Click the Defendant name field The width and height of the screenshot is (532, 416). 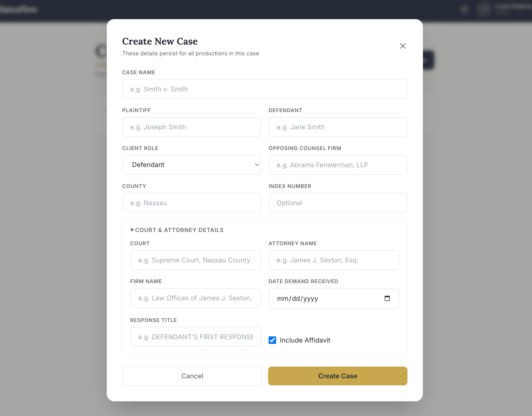click(338, 127)
